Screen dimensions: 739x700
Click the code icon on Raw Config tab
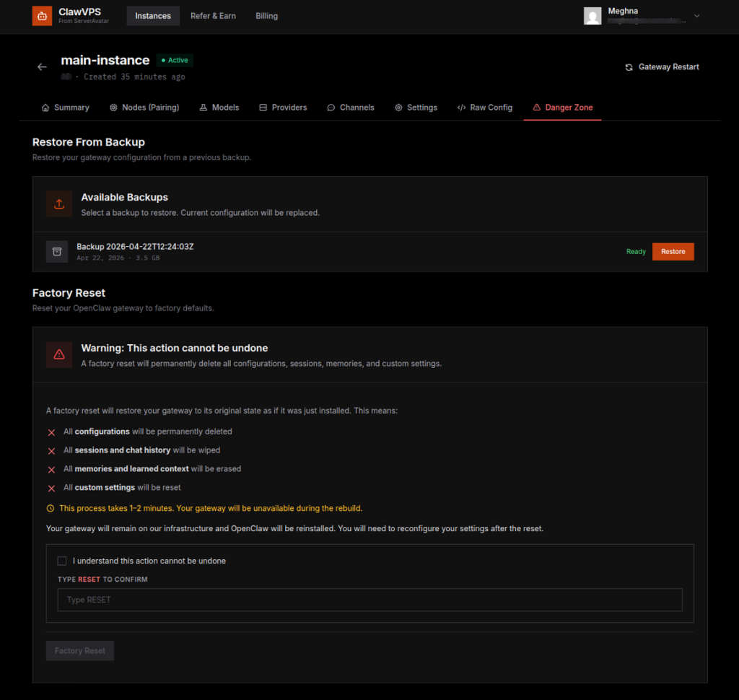[461, 107]
